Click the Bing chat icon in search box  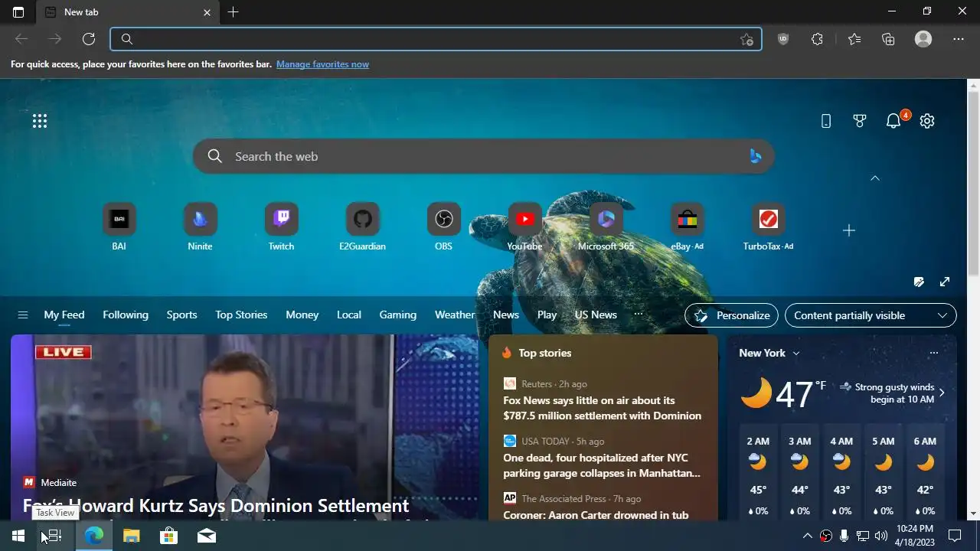pos(755,156)
